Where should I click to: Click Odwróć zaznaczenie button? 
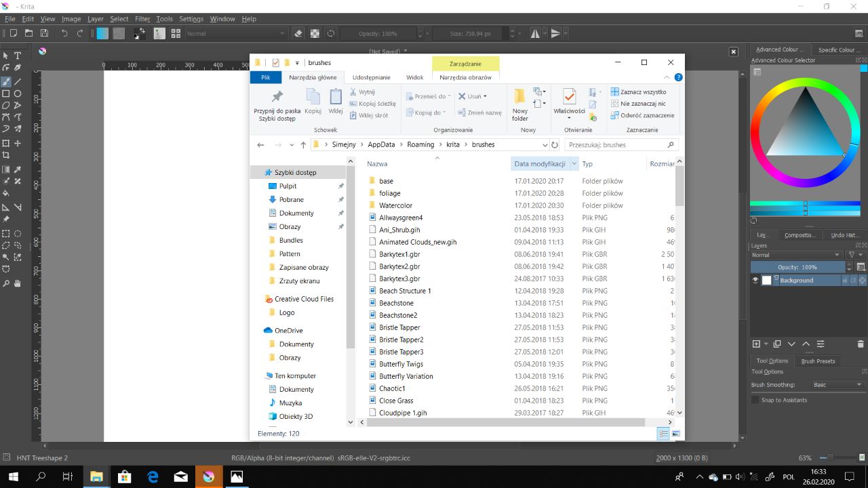point(642,115)
